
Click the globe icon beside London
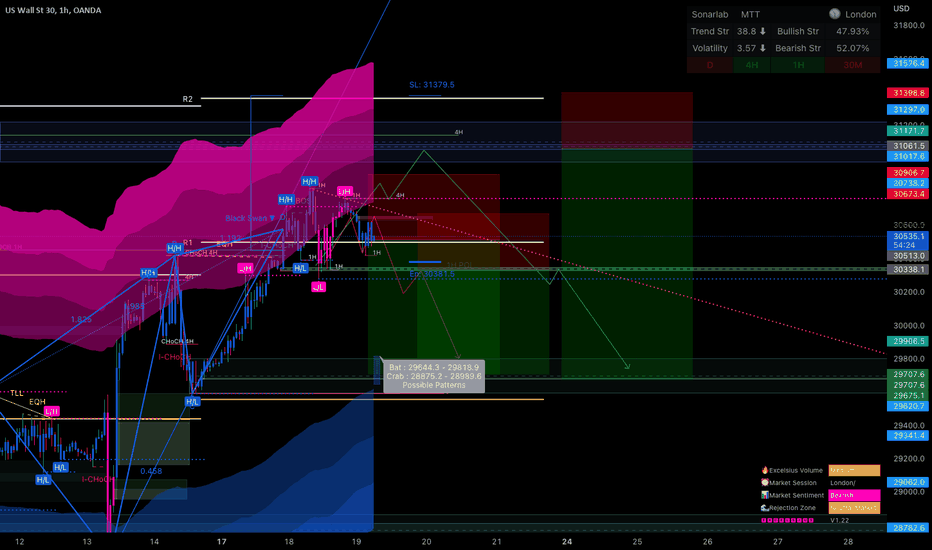click(x=835, y=14)
